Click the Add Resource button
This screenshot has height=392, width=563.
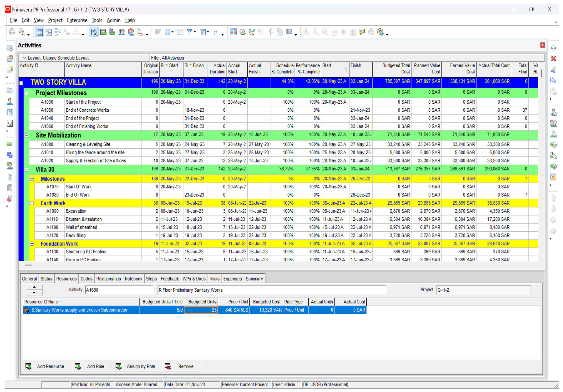tap(46, 367)
